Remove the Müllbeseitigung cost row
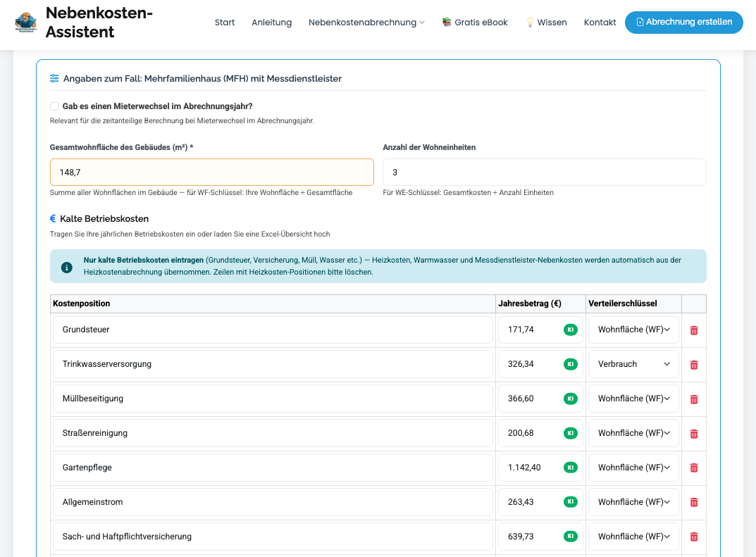The width and height of the screenshot is (756, 557). point(694,399)
